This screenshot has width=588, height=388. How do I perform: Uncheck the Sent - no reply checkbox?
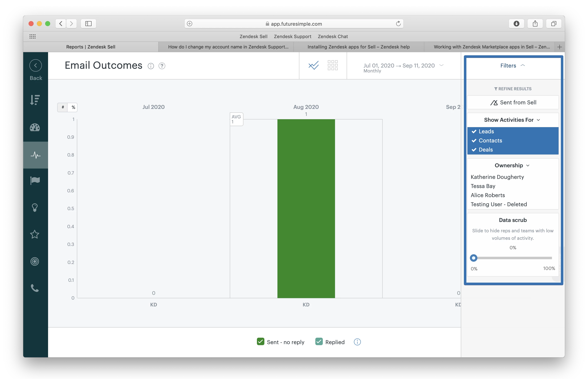(x=260, y=342)
